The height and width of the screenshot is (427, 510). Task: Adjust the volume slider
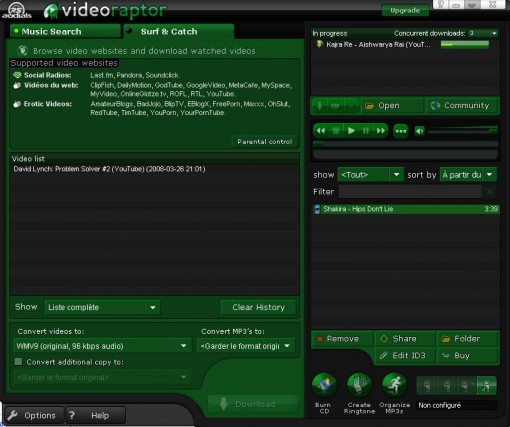tap(463, 131)
